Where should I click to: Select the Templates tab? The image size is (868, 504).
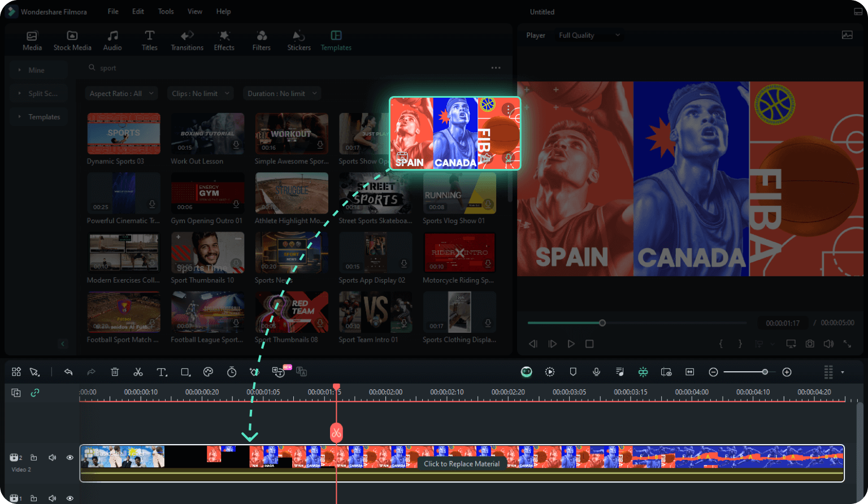pyautogui.click(x=336, y=41)
